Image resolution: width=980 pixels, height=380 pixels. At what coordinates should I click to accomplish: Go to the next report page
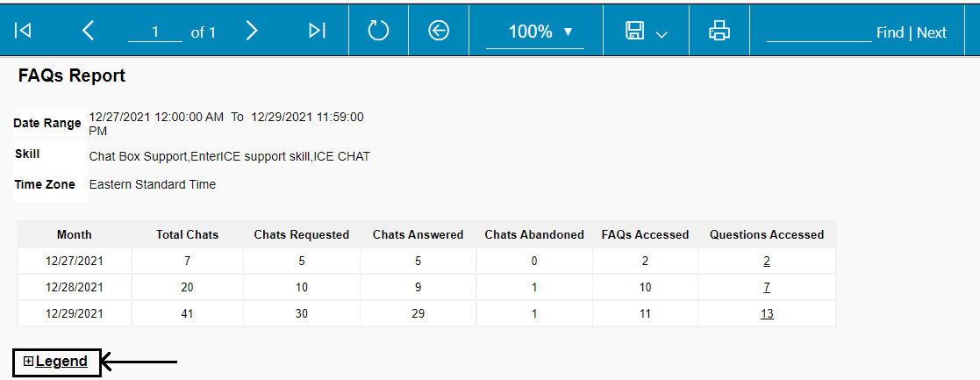[252, 31]
